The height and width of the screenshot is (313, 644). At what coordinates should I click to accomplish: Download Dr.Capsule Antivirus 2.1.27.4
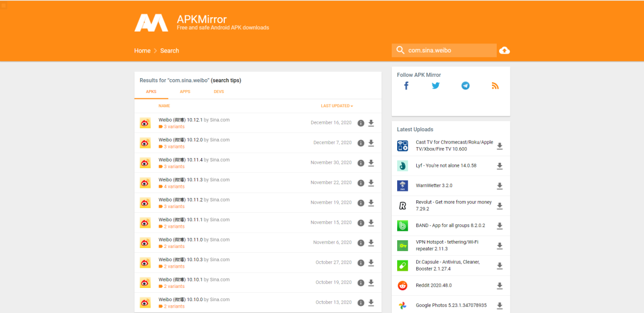(500, 266)
